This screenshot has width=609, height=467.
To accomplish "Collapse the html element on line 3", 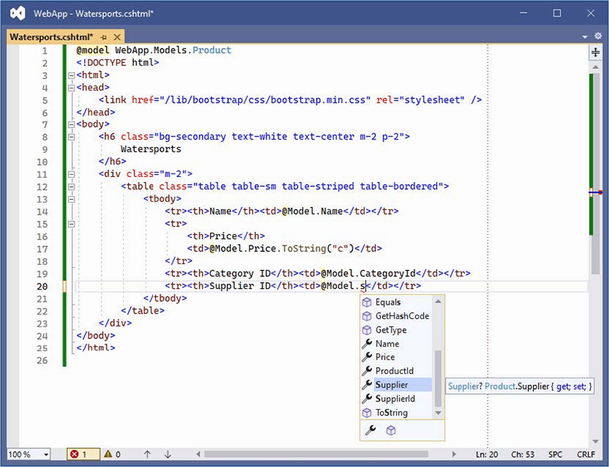I will (71, 75).
